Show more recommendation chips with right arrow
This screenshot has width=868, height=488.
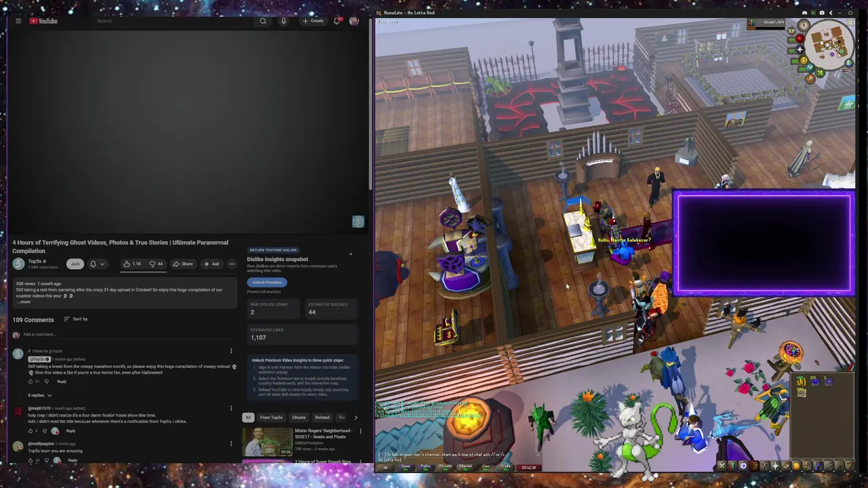tap(355, 418)
